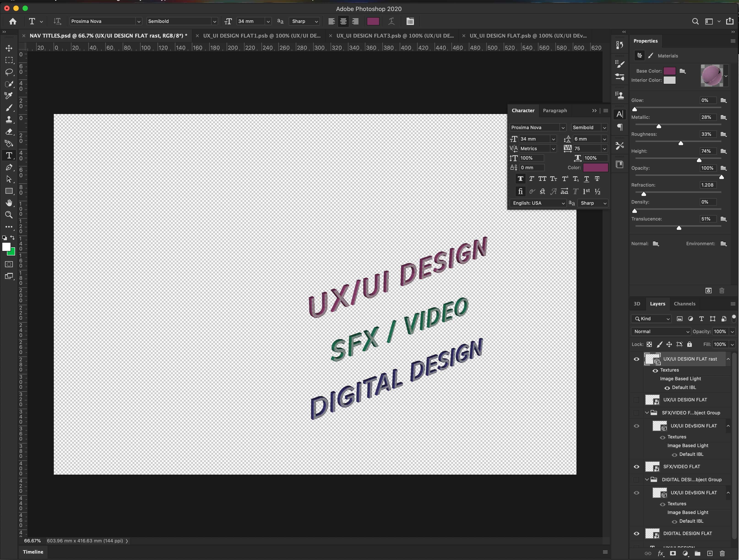Click the Base Color swatch in Materials
Image resolution: width=739 pixels, height=560 pixels.
click(669, 71)
